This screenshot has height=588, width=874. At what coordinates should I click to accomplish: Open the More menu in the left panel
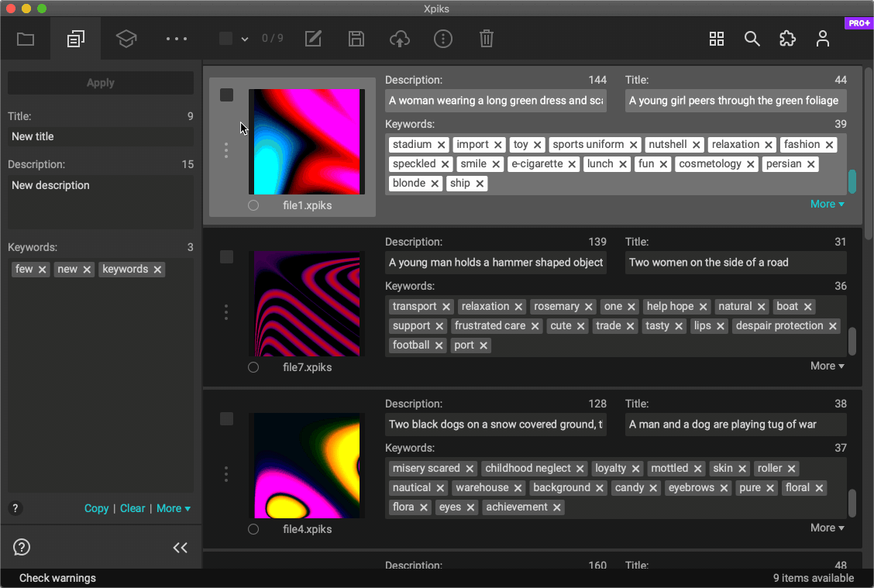pyautogui.click(x=174, y=509)
